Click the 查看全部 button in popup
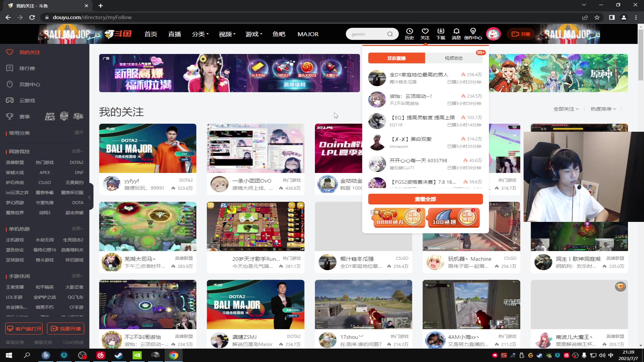Image resolution: width=644 pixels, height=362 pixels. pos(425,199)
